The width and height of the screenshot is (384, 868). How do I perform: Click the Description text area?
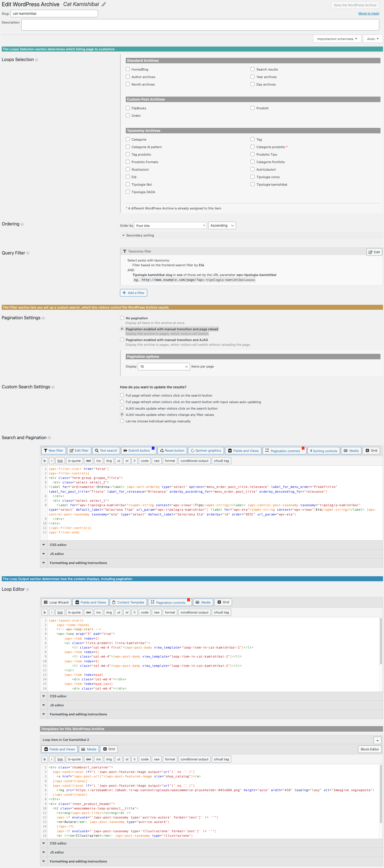pos(200,25)
